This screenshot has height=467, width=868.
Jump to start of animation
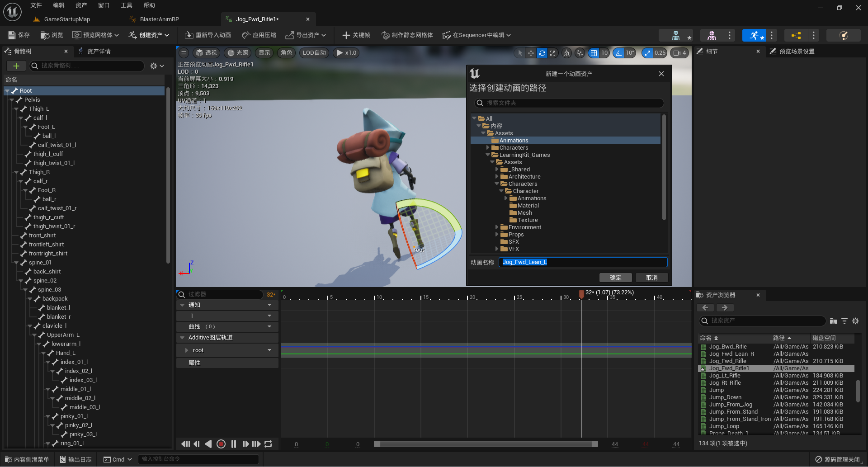(185, 444)
